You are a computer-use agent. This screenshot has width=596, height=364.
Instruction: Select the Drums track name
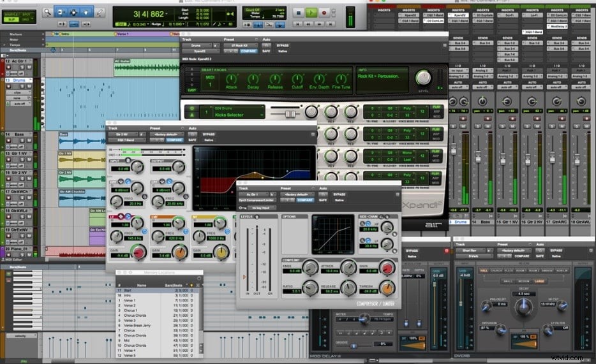(x=19, y=80)
